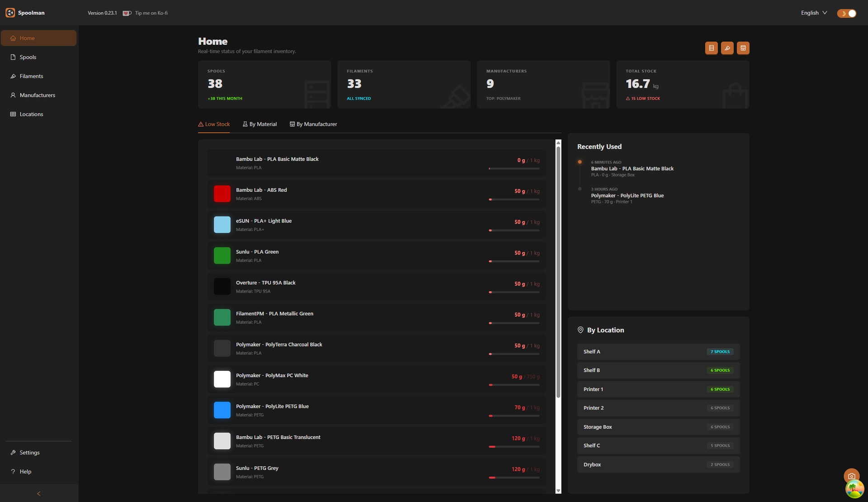Click the red Bambu Lab ABS swatch
Image resolution: width=868 pixels, height=502 pixels.
point(222,194)
